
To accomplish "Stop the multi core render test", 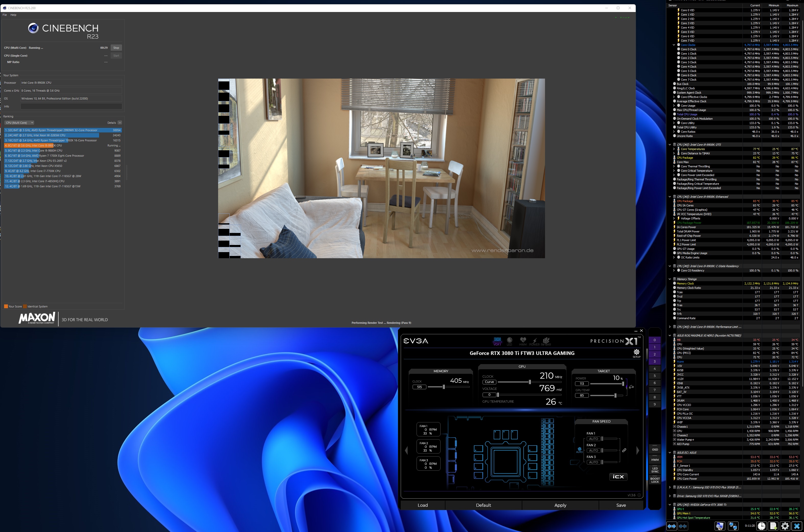I will [116, 48].
